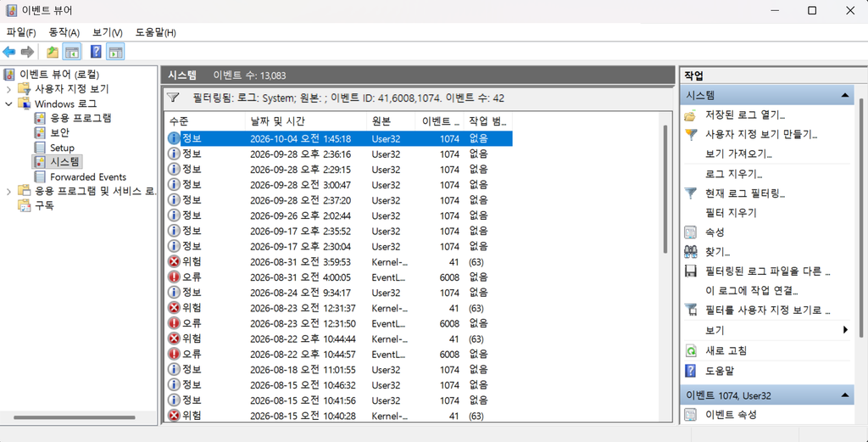The image size is (868, 442).
Task: Click the 현재 로그 필터링 funnel icon
Action: tap(690, 193)
